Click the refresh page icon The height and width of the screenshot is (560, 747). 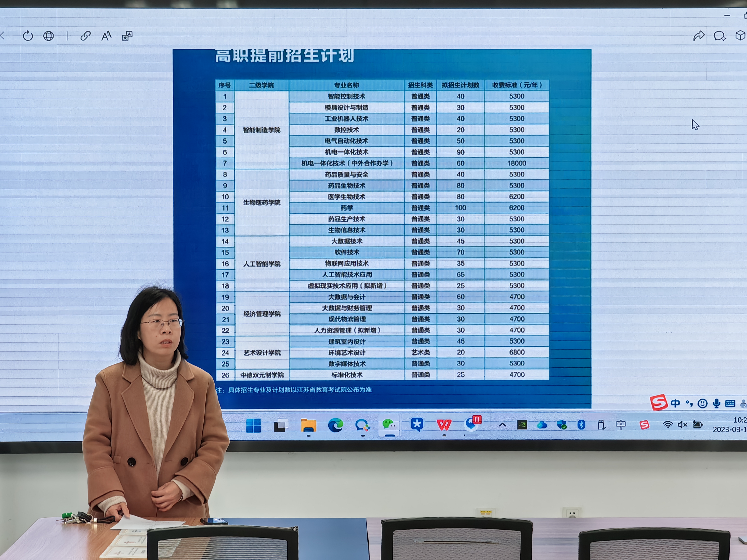click(28, 36)
